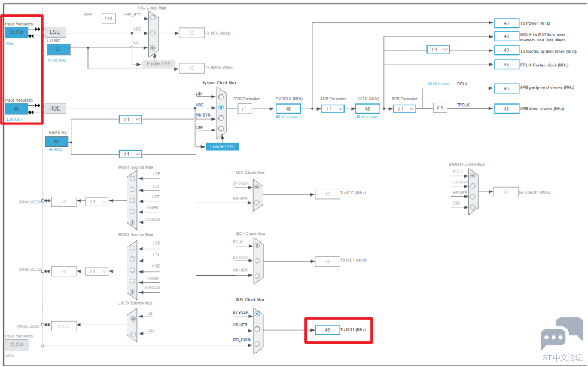Click the LSCO 0.032 output value box
The height and width of the screenshot is (367, 588).
(x=64, y=326)
